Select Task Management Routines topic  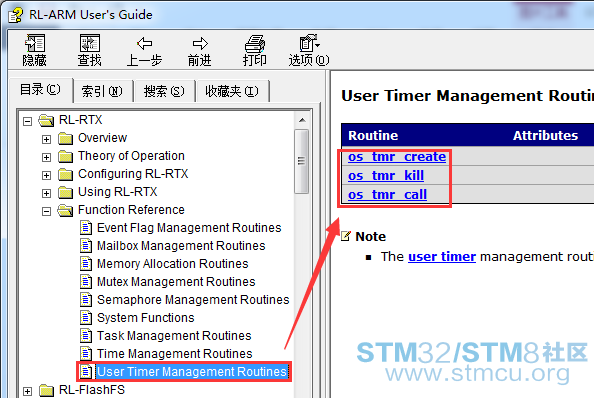(174, 336)
